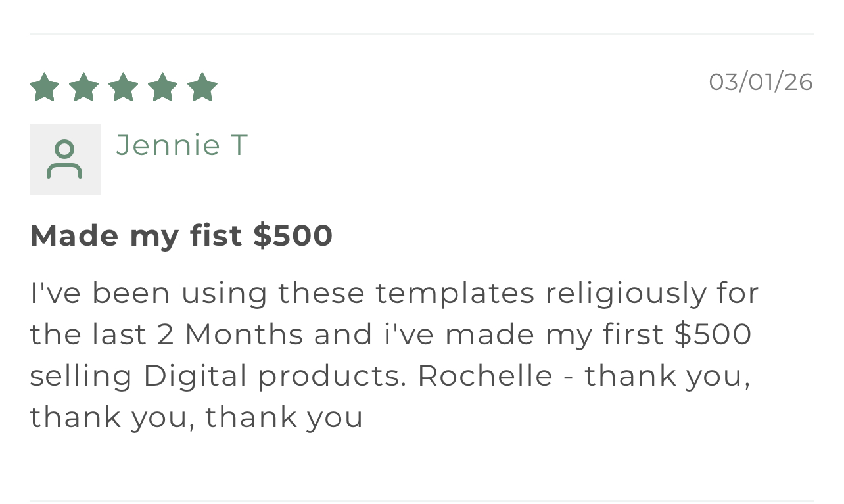Click "I've been using" at the review start

[x=149, y=293]
